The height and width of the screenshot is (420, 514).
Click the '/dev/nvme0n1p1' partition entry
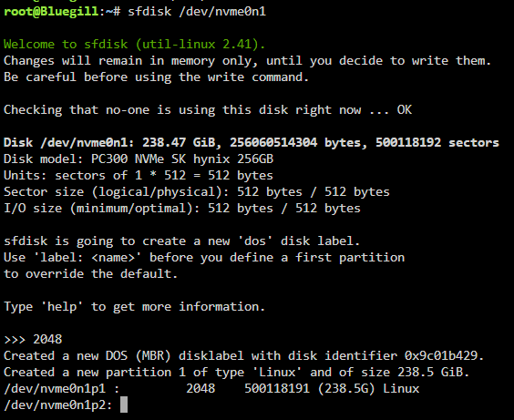pyautogui.click(x=55, y=388)
